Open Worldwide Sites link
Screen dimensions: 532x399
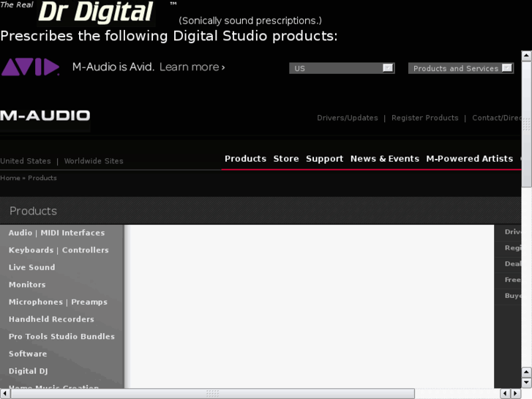click(94, 161)
